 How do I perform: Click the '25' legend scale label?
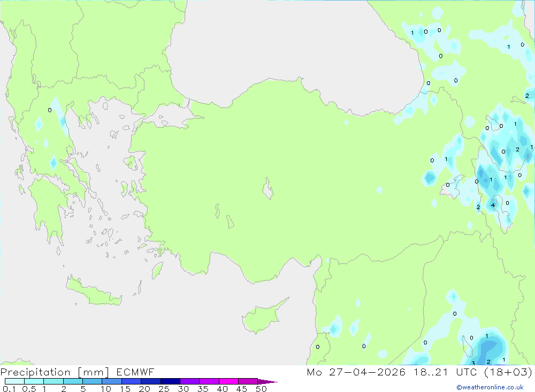(164, 389)
